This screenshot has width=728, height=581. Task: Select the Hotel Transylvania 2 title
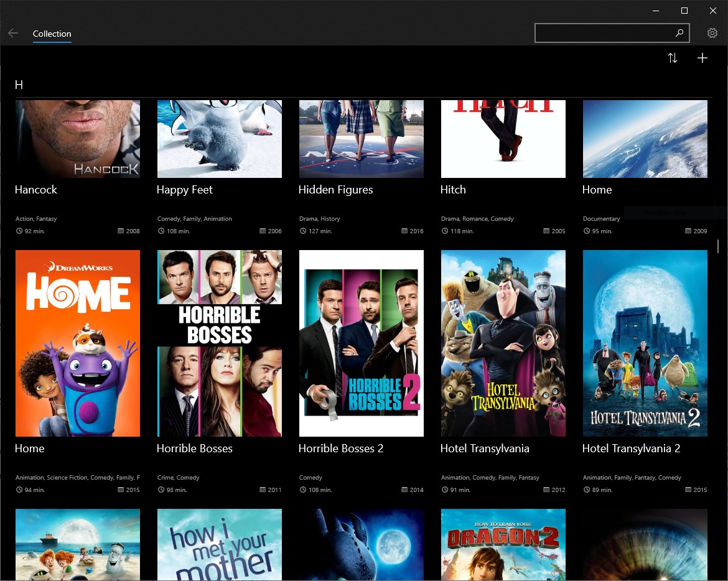[631, 449]
